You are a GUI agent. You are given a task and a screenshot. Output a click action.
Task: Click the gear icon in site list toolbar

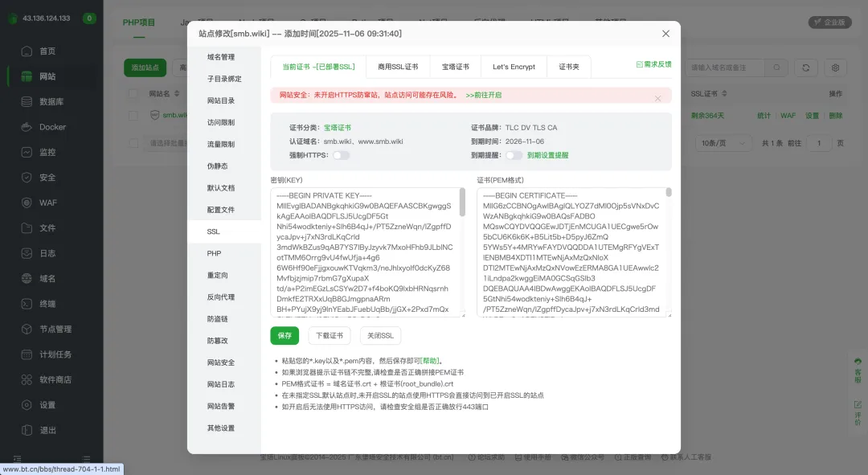836,68
